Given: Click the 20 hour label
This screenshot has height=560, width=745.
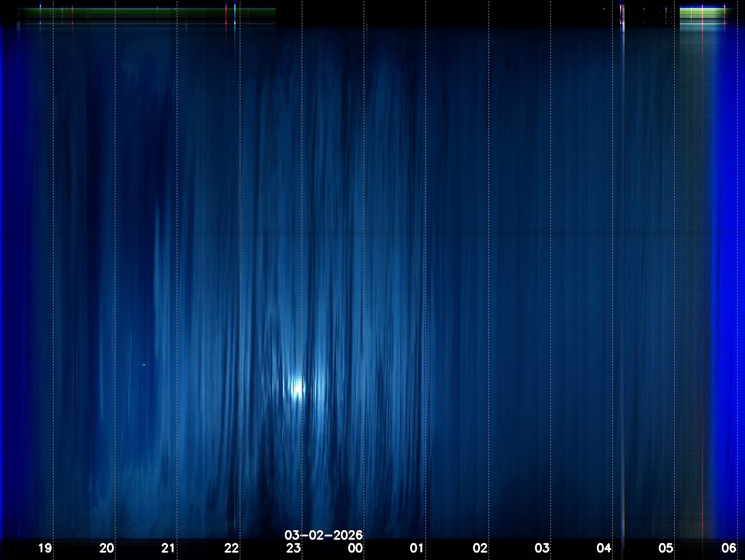Looking at the screenshot, I should 107,548.
